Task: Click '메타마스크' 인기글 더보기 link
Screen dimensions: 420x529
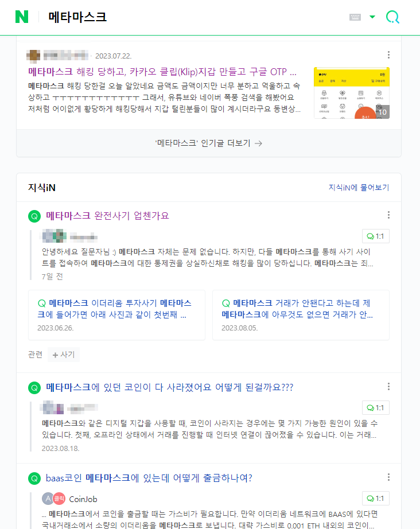Action: tap(209, 143)
